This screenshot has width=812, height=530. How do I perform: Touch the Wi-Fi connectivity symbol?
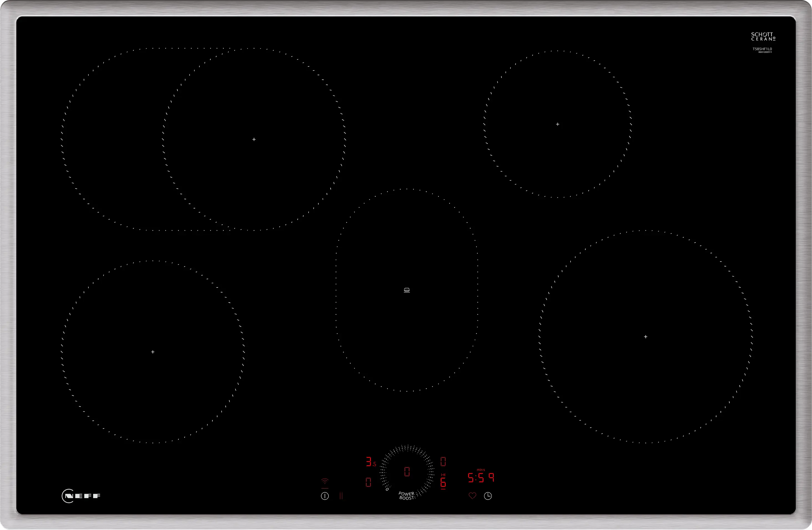[325, 481]
